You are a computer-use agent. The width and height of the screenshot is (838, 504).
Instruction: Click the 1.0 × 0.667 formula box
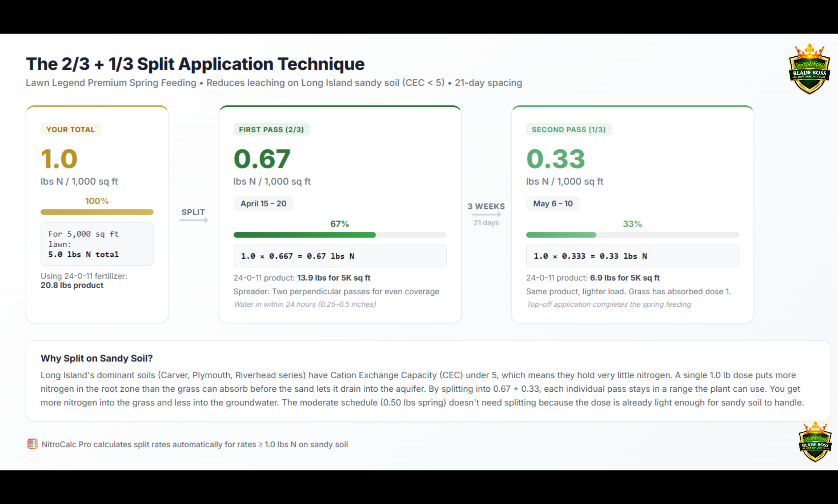click(340, 256)
